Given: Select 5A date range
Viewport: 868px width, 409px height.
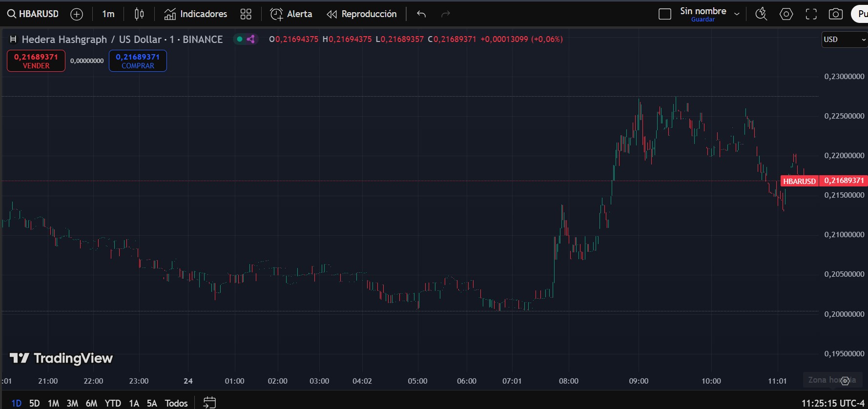Looking at the screenshot, I should [x=152, y=403].
